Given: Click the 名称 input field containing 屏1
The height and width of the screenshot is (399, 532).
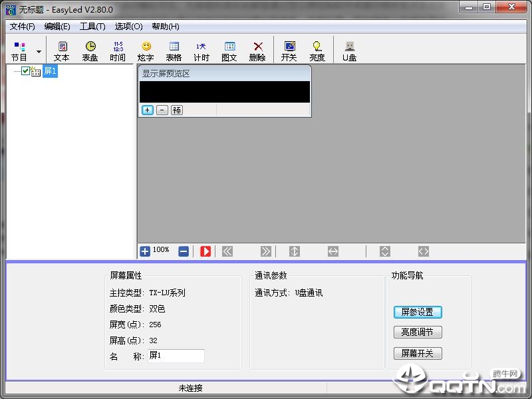Looking at the screenshot, I should pos(176,356).
